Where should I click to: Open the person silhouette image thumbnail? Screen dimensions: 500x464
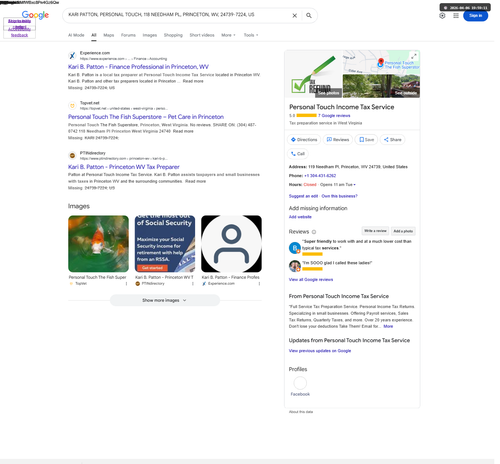pyautogui.click(x=231, y=244)
